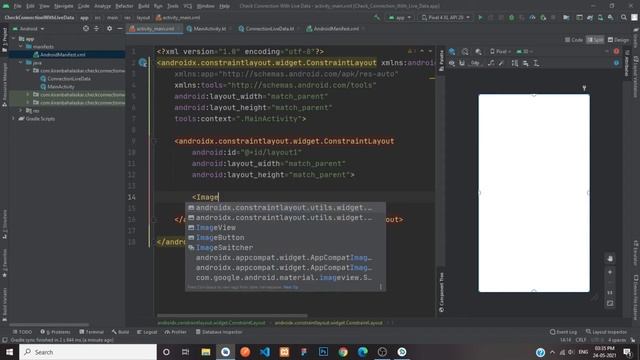Open the Database Inspector tool window
Image resolution: width=640 pixels, height=360 pixels.
click(218, 332)
